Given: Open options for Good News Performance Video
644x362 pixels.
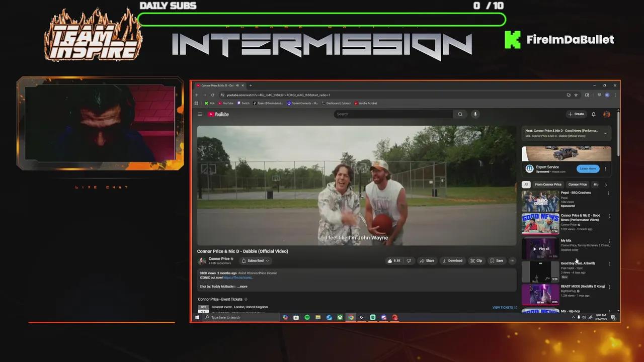Looking at the screenshot, I should (x=610, y=216).
